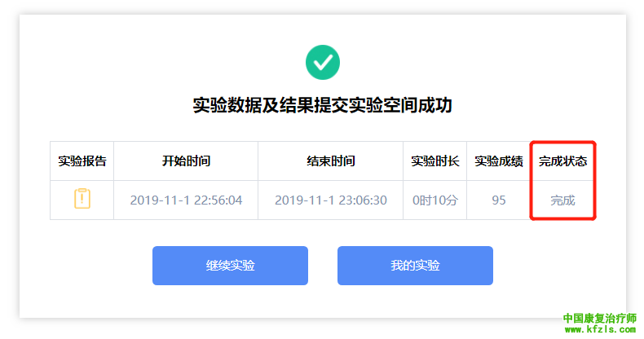The image size is (644, 339).
Task: Click the 中国康复治疗师 watermark text
Action: (599, 319)
